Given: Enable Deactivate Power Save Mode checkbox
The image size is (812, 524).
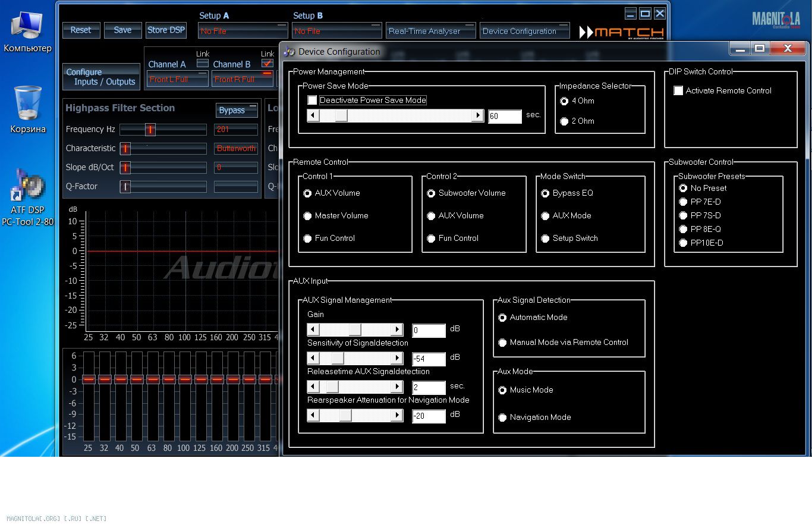Looking at the screenshot, I should point(312,100).
